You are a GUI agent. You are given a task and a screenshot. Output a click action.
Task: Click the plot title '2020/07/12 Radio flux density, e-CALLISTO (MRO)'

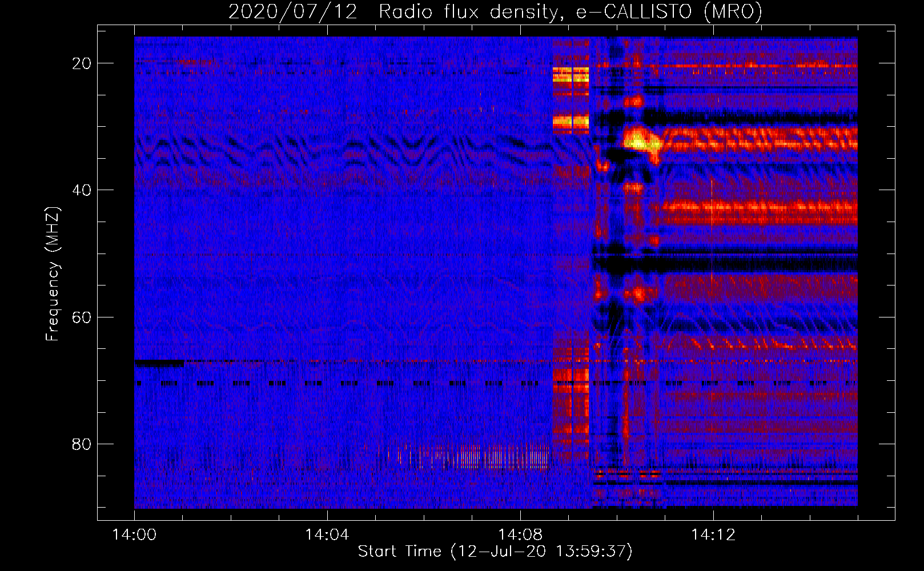click(495, 11)
